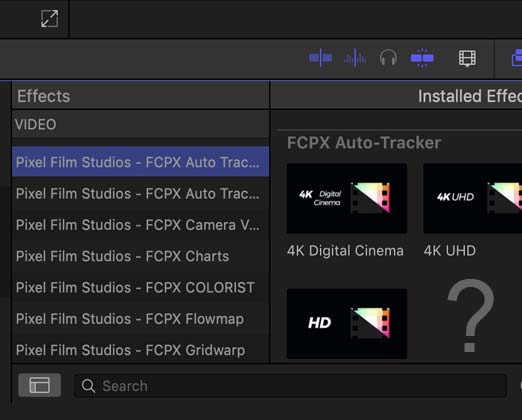Open the FCPX Camera V... category
This screenshot has height=420, width=522.
(140, 225)
